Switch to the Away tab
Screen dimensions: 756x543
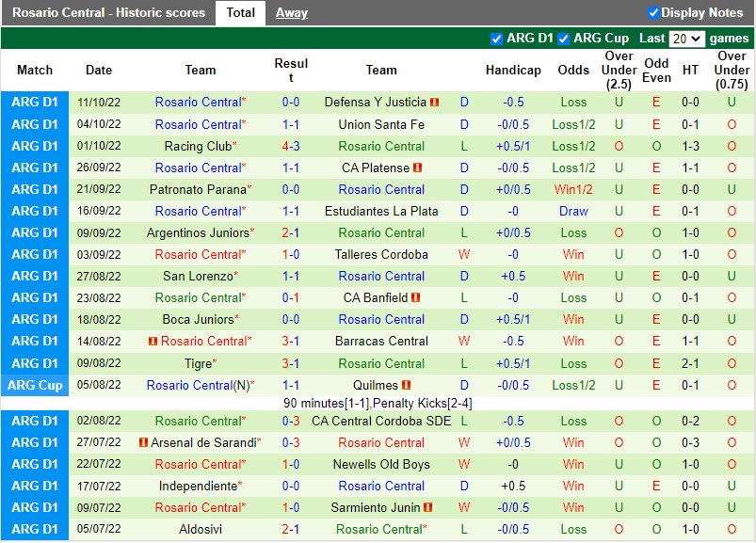click(x=291, y=13)
